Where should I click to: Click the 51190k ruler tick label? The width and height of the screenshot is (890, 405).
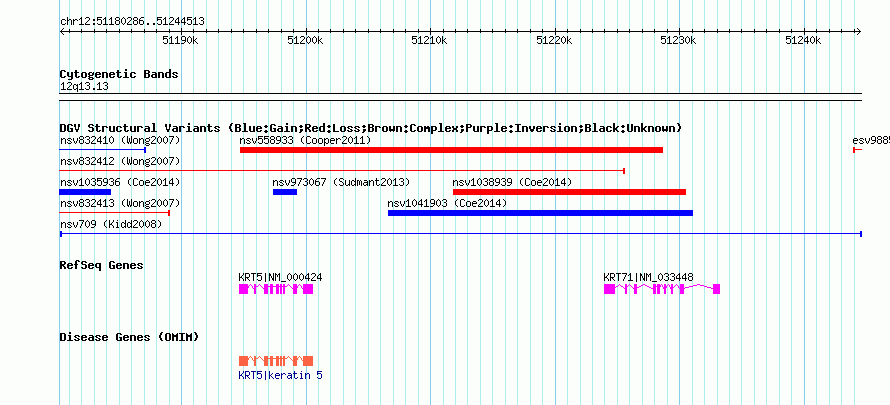[180, 40]
